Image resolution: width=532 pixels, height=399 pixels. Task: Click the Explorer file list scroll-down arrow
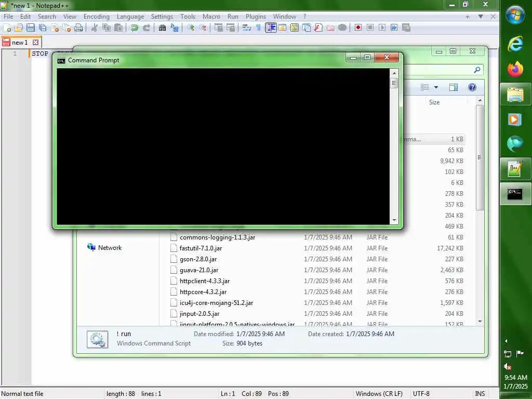point(480,321)
